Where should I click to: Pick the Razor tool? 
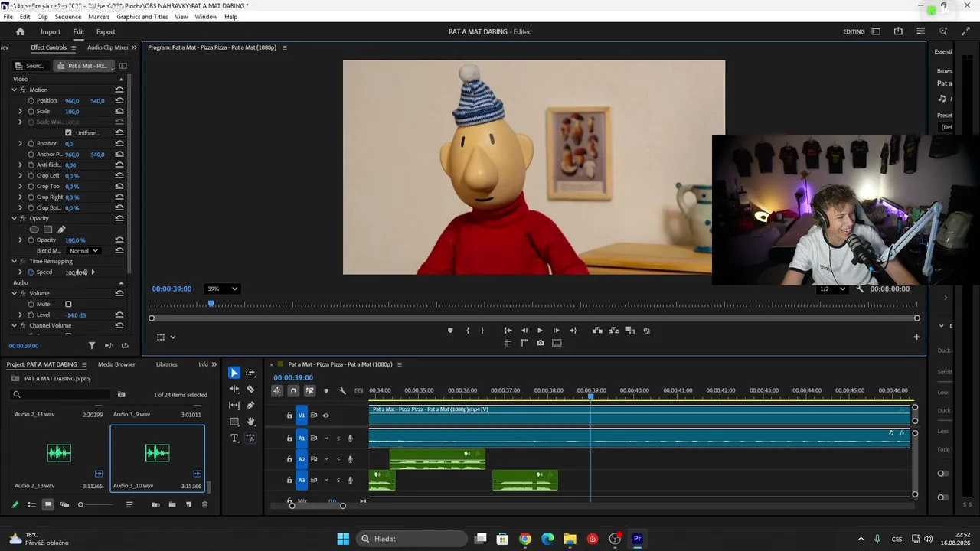(x=250, y=389)
